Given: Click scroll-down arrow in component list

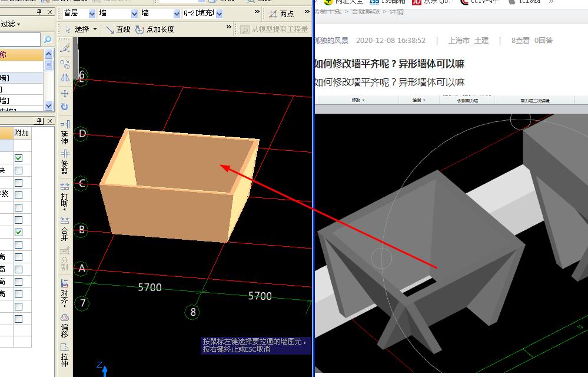Looking at the screenshot, I should pyautogui.click(x=48, y=106).
